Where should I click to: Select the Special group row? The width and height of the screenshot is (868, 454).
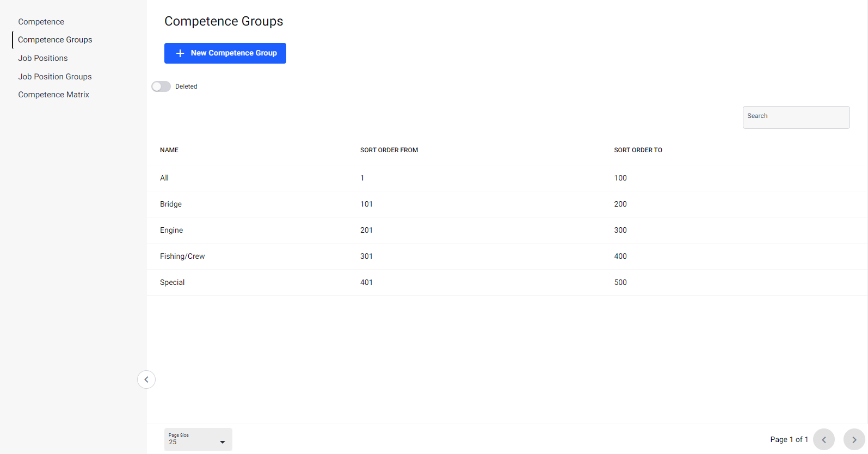click(x=173, y=282)
